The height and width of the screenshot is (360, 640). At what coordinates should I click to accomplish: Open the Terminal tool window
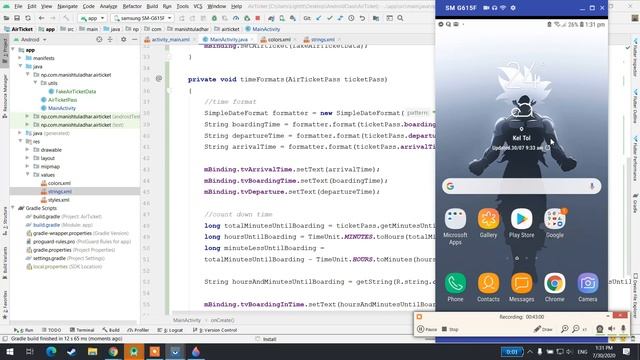(82, 330)
